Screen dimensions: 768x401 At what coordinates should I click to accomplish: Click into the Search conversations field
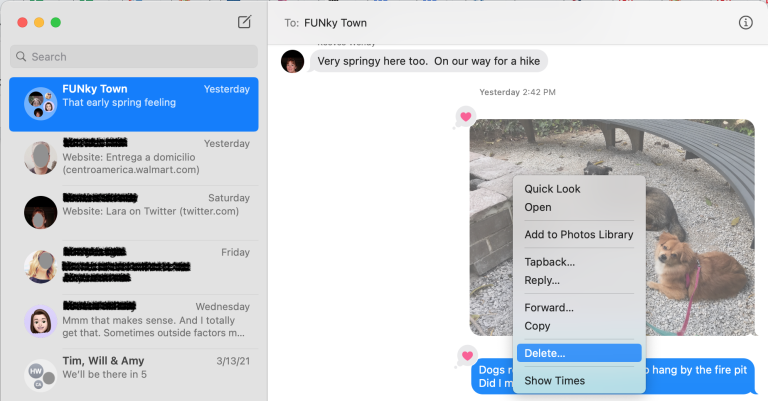(x=134, y=56)
